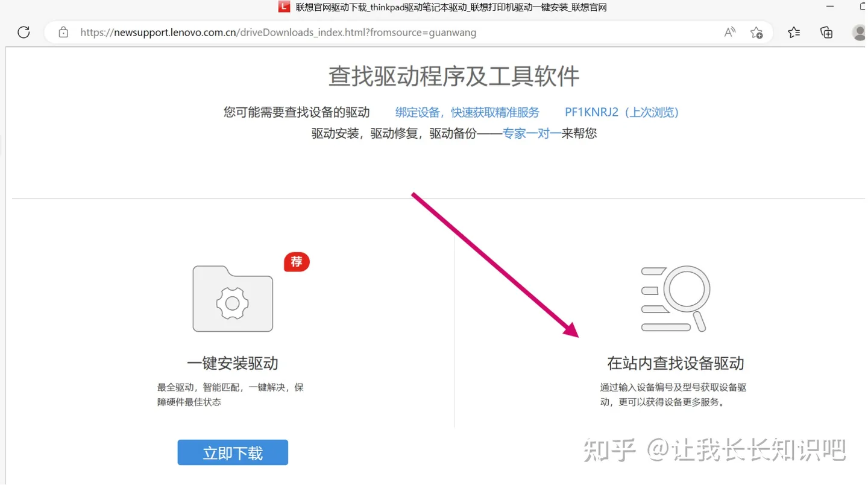Click the red 荐 recommendation badge
This screenshot has height=485, width=868.
coord(297,262)
